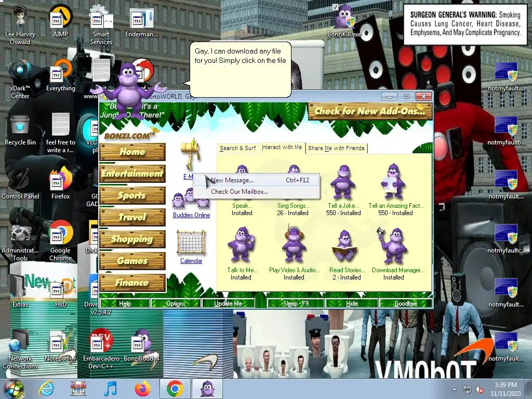Click the banana E-Mail icon
This screenshot has width=532, height=399.
point(192,154)
